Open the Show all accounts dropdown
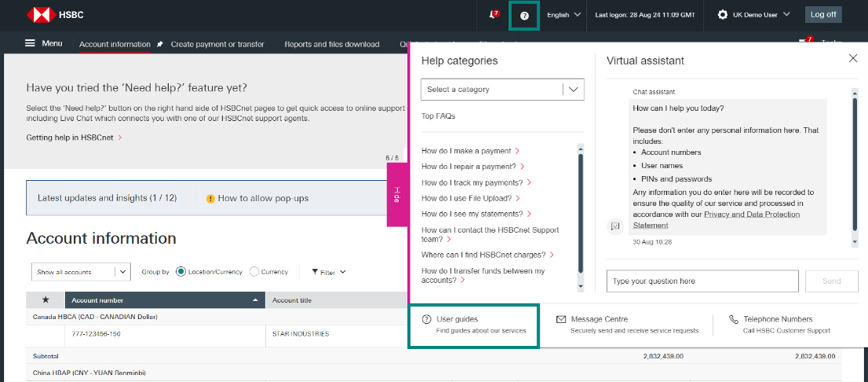The image size is (868, 382). [80, 272]
